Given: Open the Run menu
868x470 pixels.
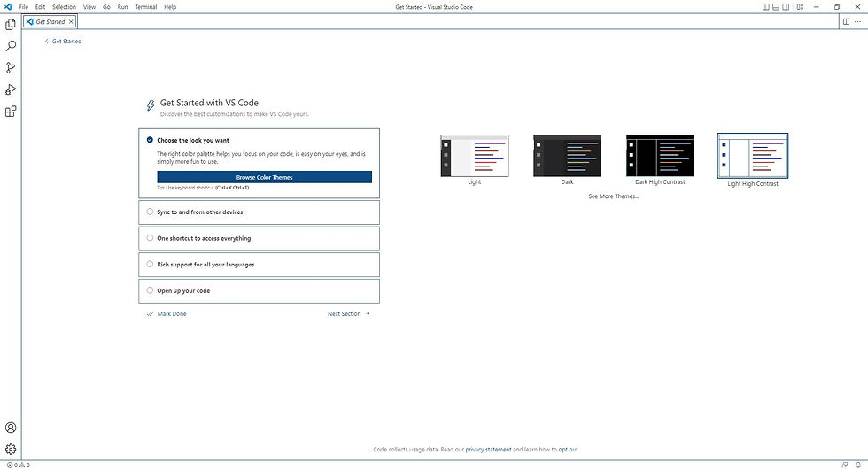Looking at the screenshot, I should coord(122,6).
